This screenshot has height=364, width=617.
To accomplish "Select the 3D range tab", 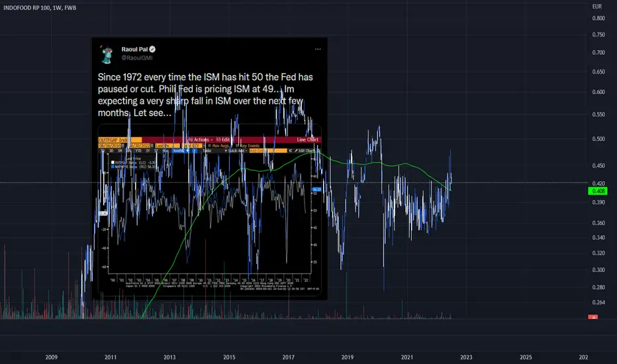I will click(111, 151).
